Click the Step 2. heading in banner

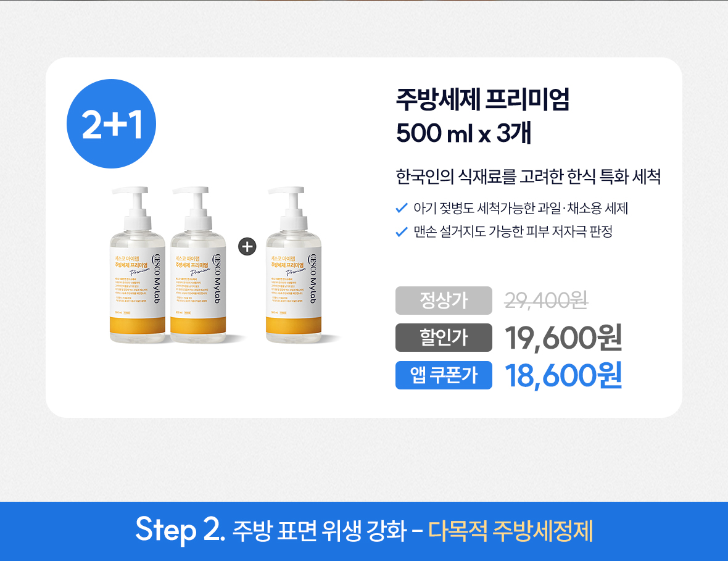click(x=180, y=530)
